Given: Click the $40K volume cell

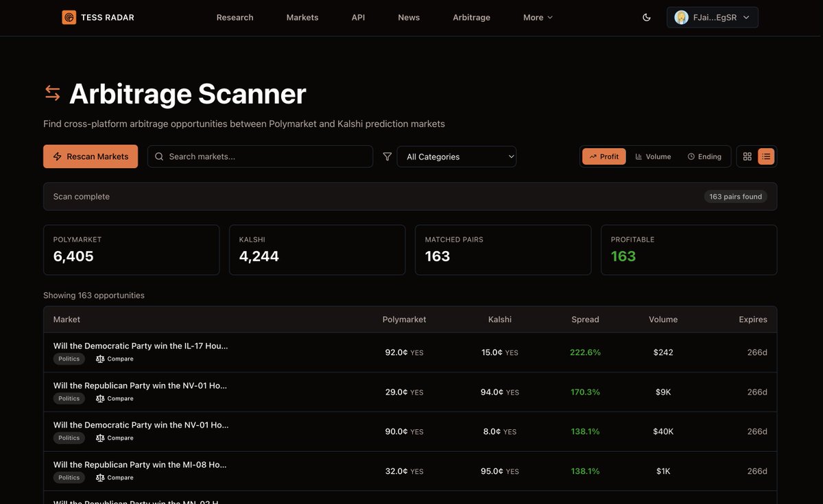Looking at the screenshot, I should (x=663, y=432).
